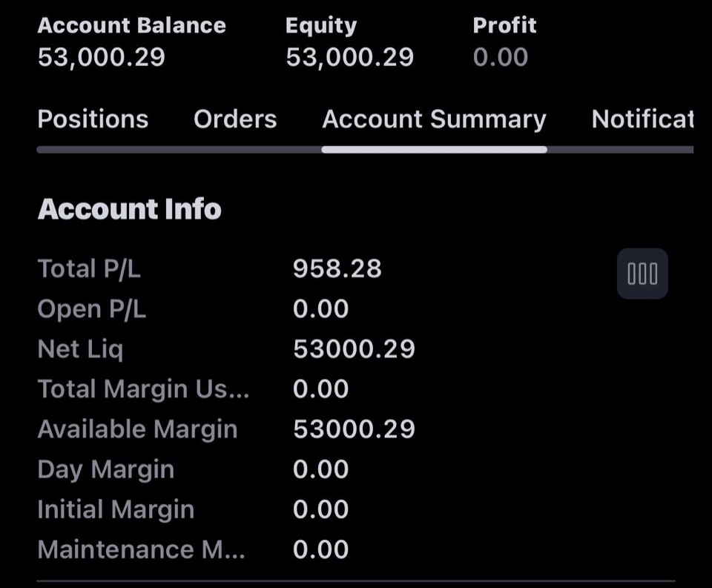Click the truncated Maintenance M... label
This screenshot has width=712, height=588.
point(141,549)
